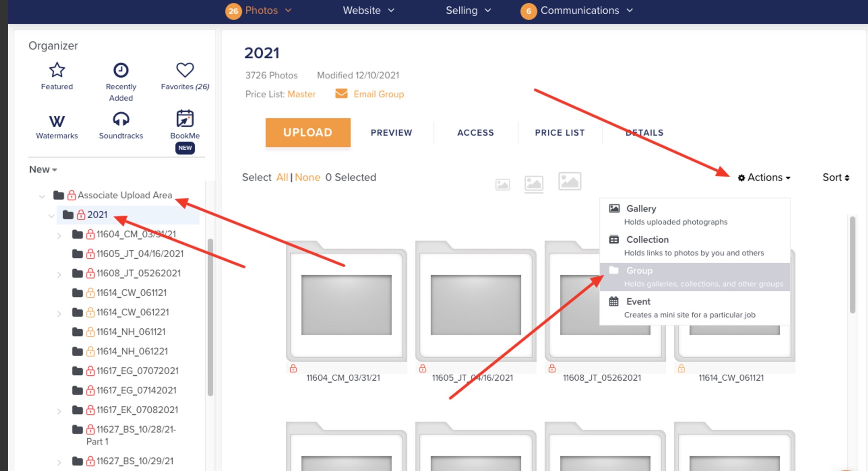This screenshot has height=471, width=868.
Task: Click the lock icon under 11605_JT_04/16/2021 thumbnail
Action: 422,368
